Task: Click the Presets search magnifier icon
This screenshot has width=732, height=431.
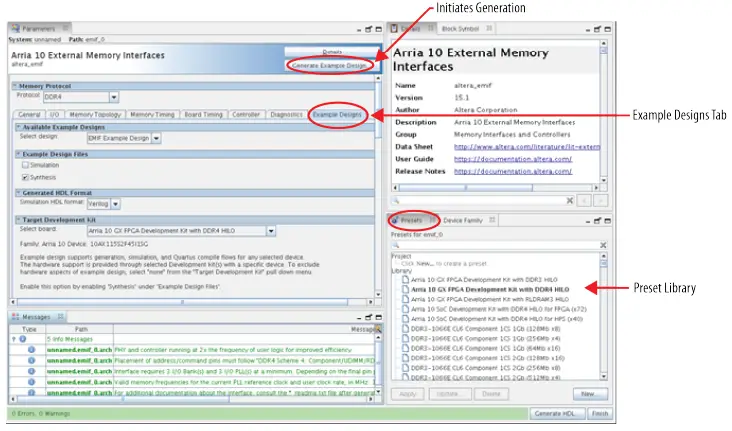Action: pos(396,245)
